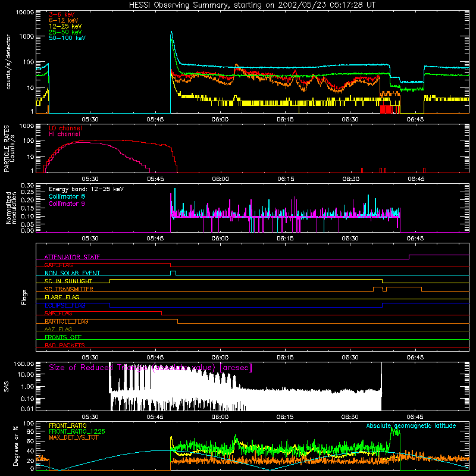Select the "LO channel" legend label

pos(65,128)
